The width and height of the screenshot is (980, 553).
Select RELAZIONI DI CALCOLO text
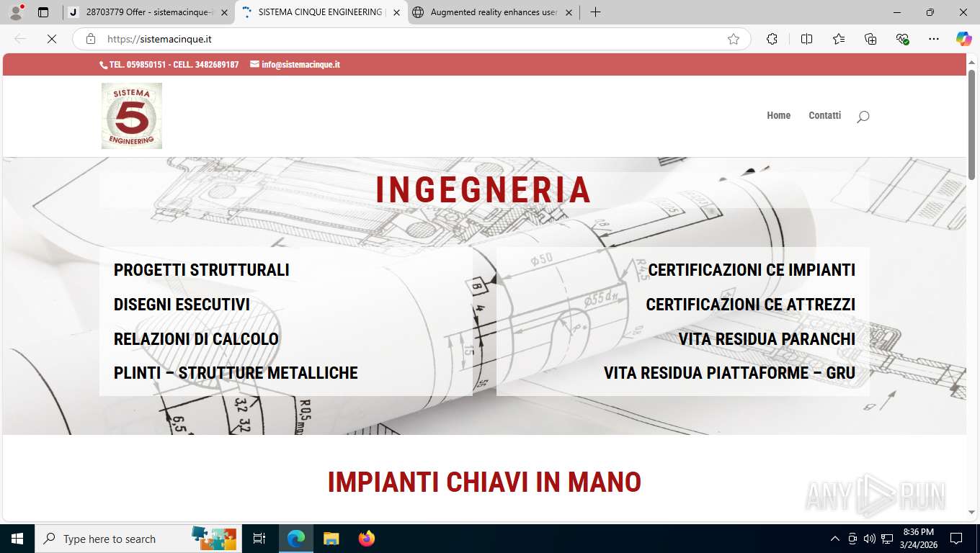196,339
